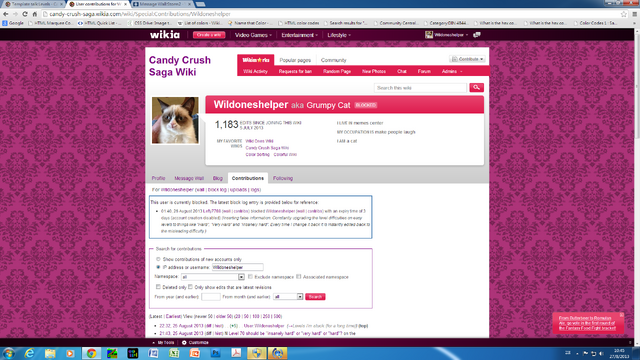The image size is (640, 360).
Task: Expand the Lifestyle menu
Action: tap(339, 35)
